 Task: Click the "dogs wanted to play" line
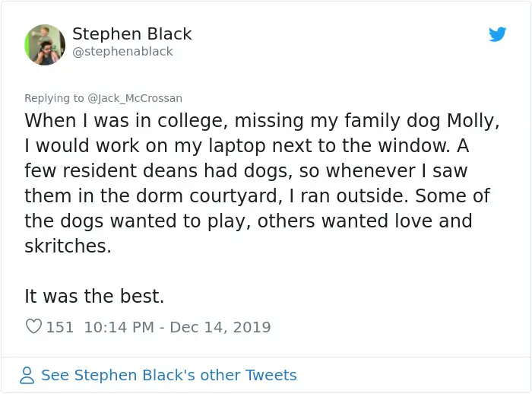click(248, 221)
